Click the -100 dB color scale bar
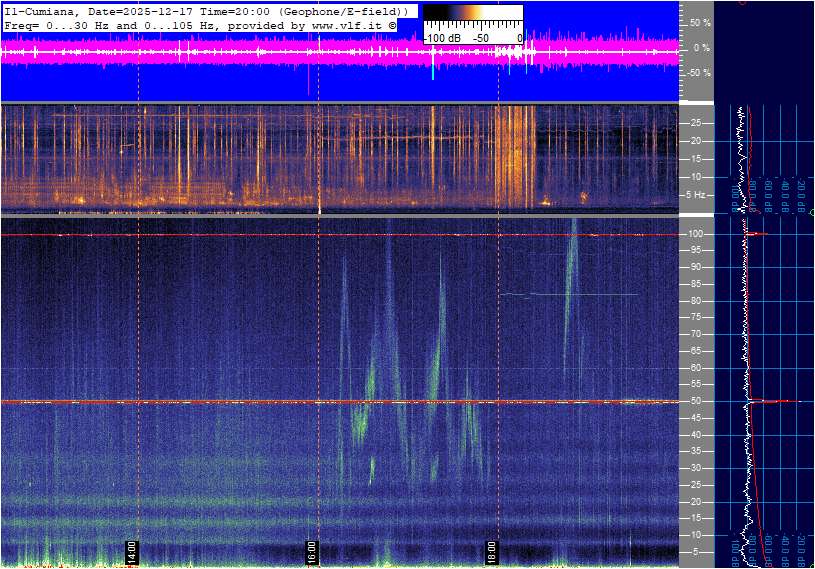The width and height of the screenshot is (815, 569). pos(473,24)
